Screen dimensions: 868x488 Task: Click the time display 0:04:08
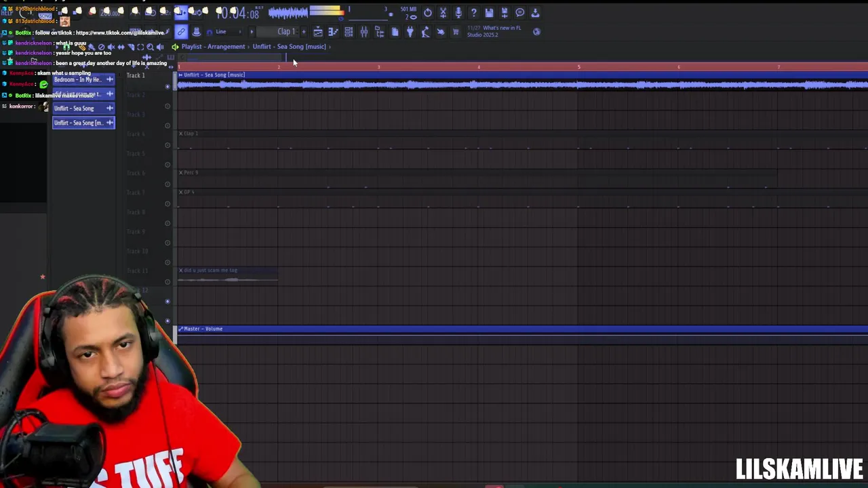(237, 13)
